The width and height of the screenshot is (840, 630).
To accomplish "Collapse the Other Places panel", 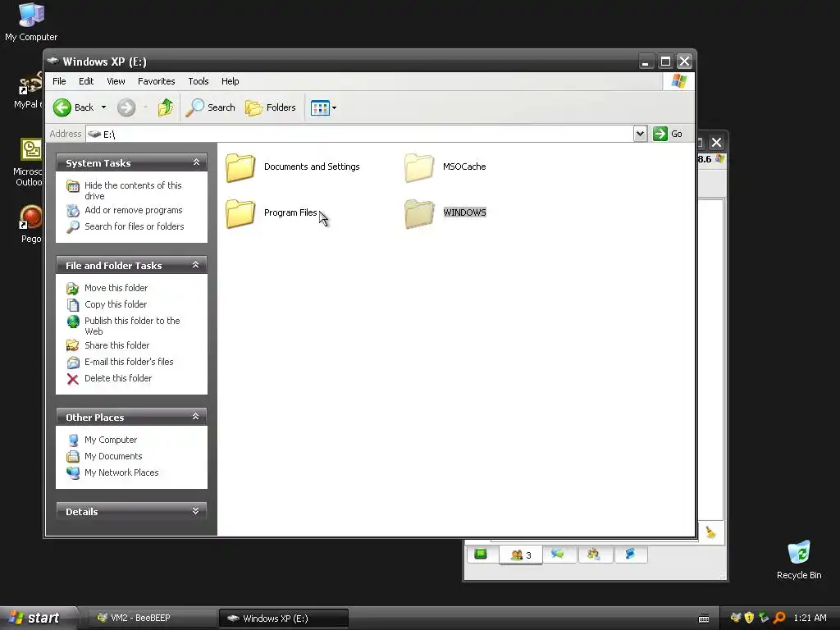I will point(195,416).
